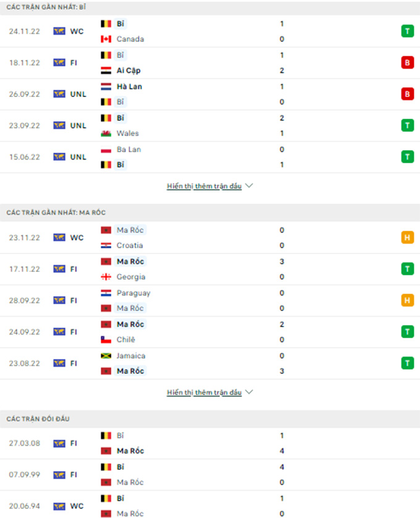The width and height of the screenshot is (420, 518).
Task: Click the Paraguay flag icon
Action: [106, 293]
